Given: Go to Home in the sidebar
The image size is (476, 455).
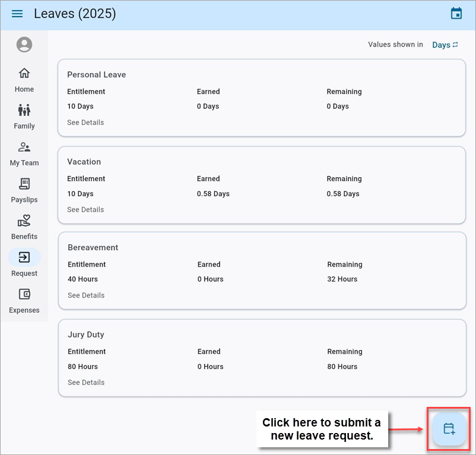Looking at the screenshot, I should click(x=24, y=80).
